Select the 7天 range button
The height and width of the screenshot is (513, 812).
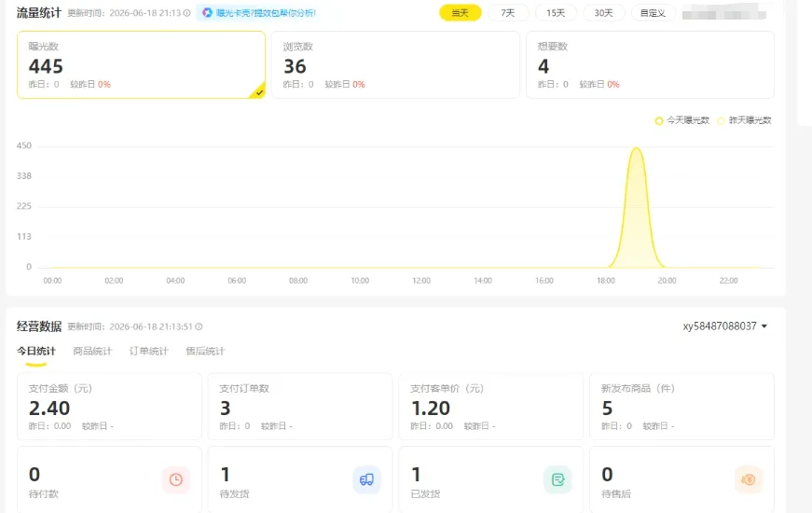(508, 13)
